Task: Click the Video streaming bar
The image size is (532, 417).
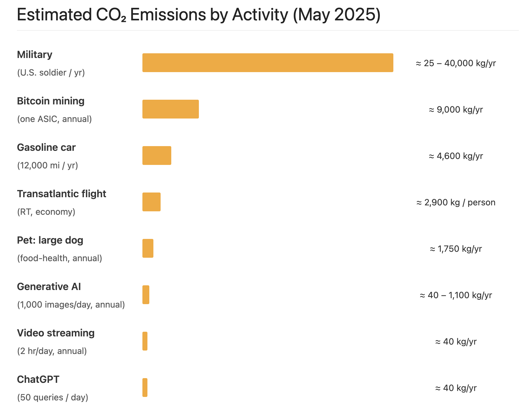Action: tap(145, 341)
